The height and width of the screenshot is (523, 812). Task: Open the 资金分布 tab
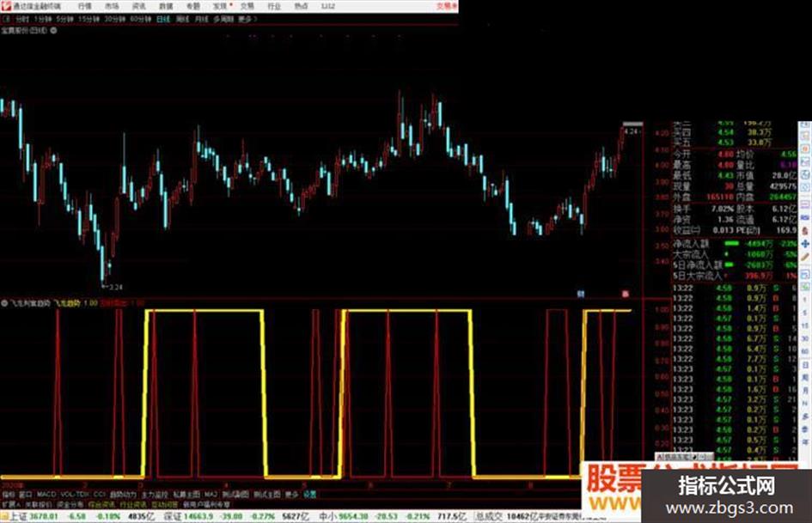pos(70,504)
